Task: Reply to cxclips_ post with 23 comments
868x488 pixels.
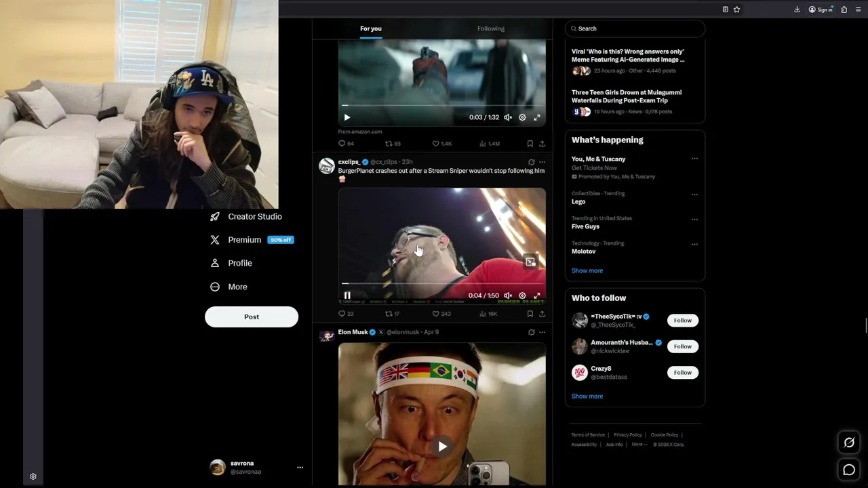Action: pos(346,314)
